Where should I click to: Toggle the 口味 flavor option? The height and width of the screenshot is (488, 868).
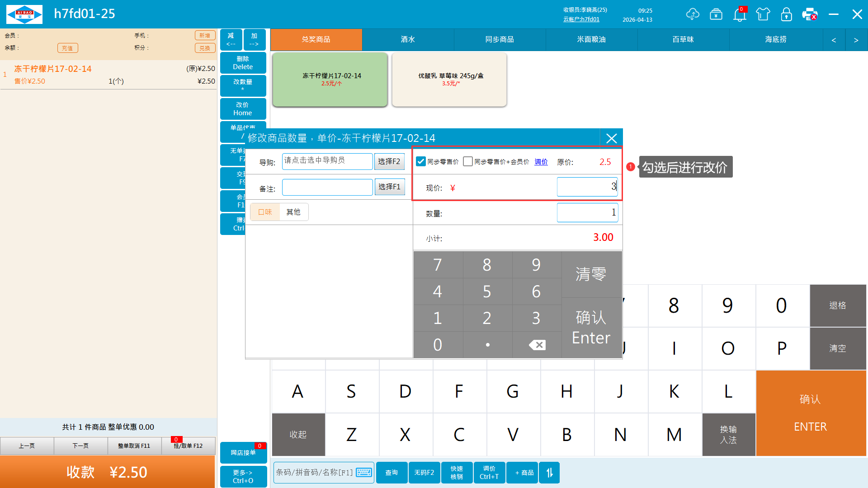coord(265,212)
